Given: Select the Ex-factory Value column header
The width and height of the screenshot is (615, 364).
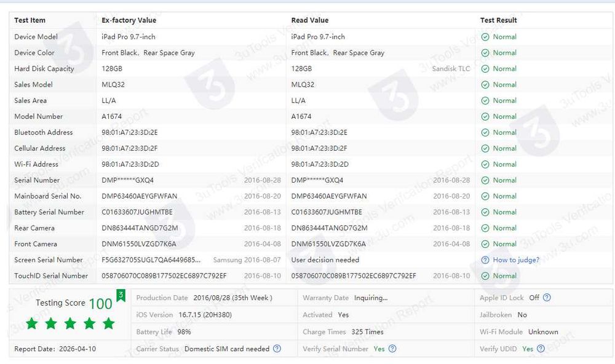Looking at the screenshot, I should point(129,20).
